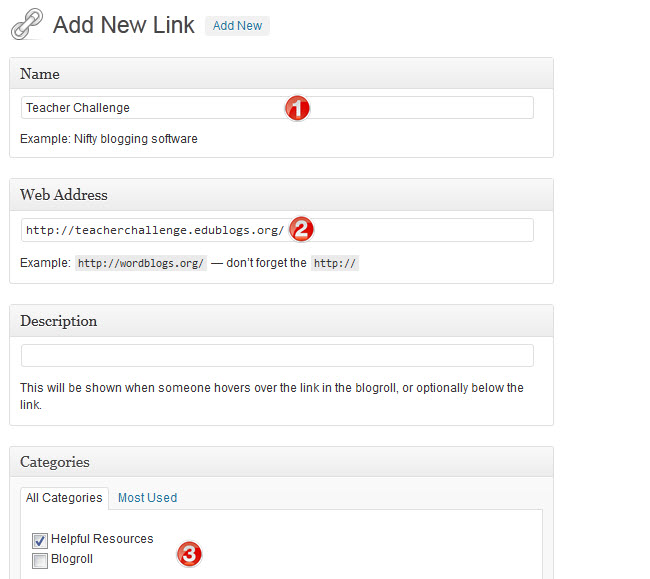Click into the Web Address URL field
This screenshot has width=650, height=579.
tap(150, 230)
